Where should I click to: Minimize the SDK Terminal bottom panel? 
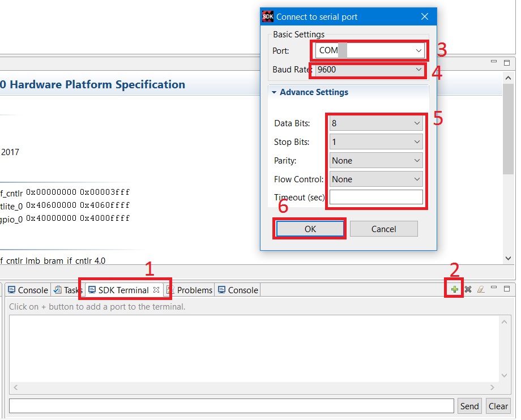(494, 289)
